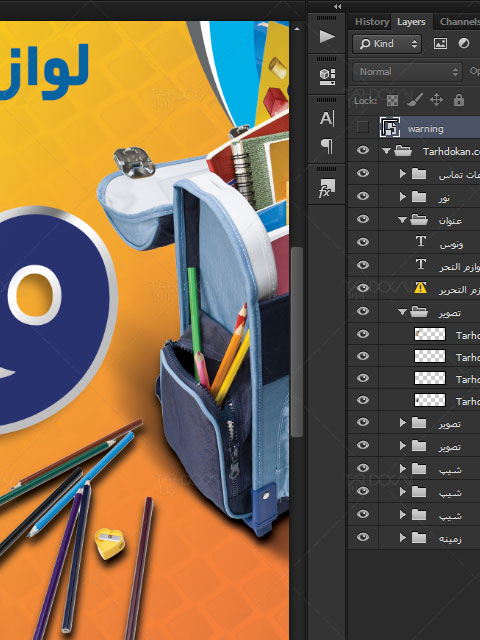Click the T icon of ونوس text layer
Screen dimensions: 480x640
coord(420,242)
